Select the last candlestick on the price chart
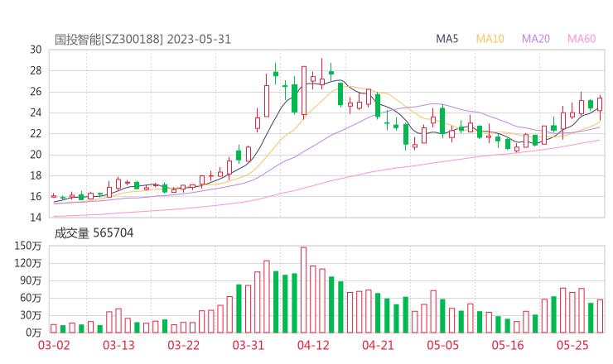The image size is (613, 364). point(600,107)
